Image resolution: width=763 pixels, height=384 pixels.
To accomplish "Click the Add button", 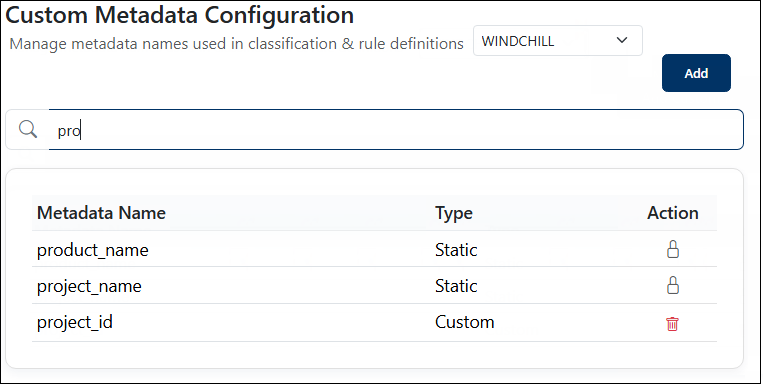I will pyautogui.click(x=696, y=73).
